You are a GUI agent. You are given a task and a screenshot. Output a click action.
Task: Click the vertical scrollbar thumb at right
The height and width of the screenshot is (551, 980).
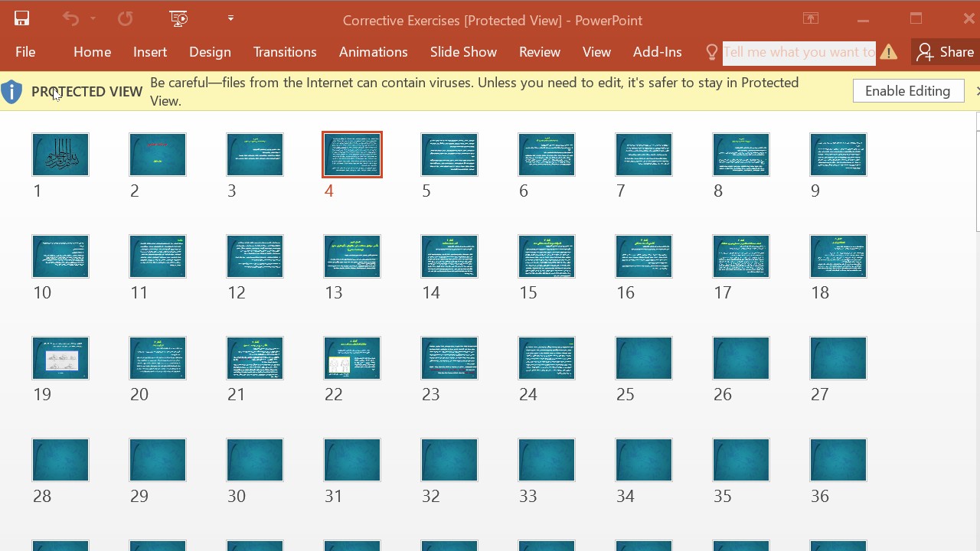(x=978, y=181)
